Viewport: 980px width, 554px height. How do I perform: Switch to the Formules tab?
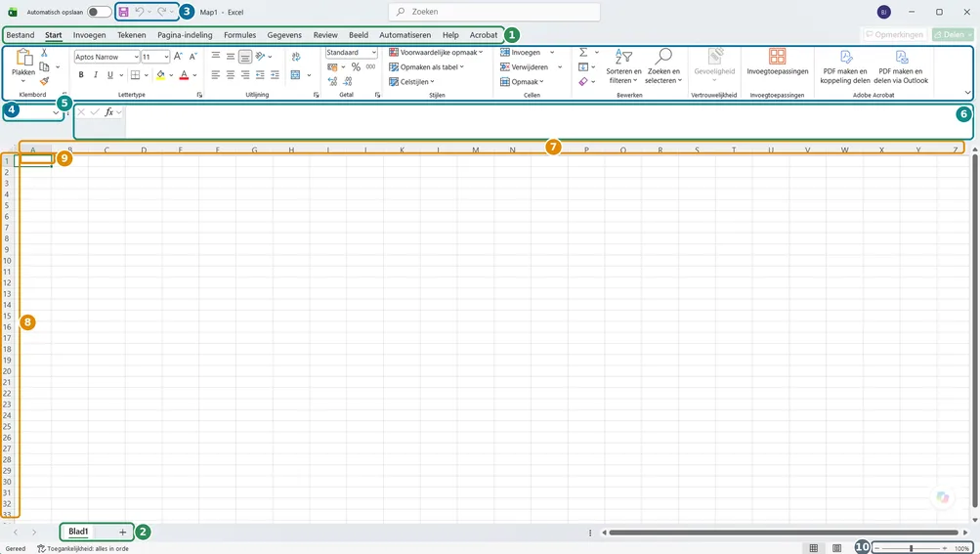point(240,35)
